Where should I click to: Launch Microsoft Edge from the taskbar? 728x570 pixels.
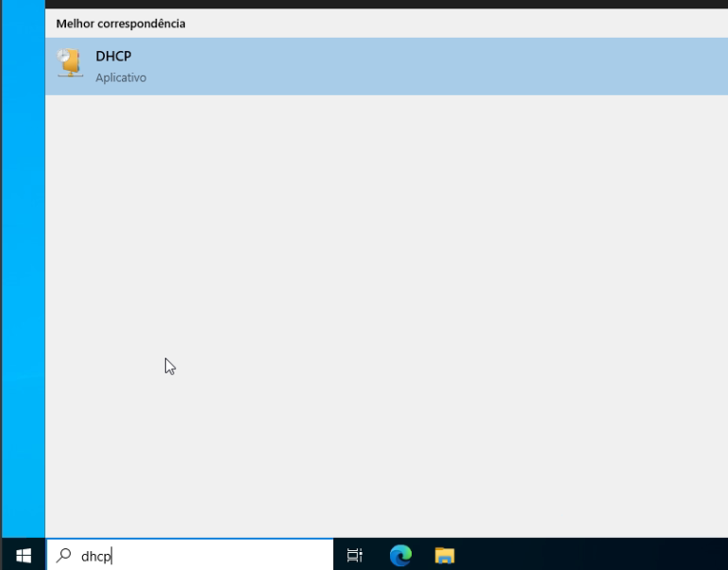400,556
